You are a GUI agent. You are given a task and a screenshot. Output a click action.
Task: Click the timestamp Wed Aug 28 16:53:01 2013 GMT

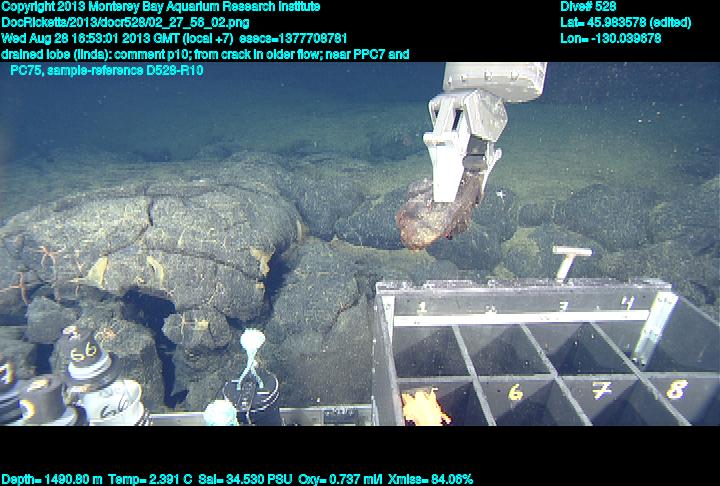click(90, 39)
